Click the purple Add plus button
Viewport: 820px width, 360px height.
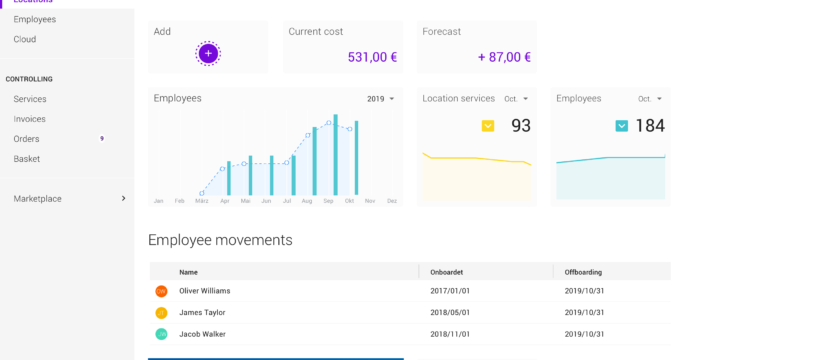pos(208,53)
